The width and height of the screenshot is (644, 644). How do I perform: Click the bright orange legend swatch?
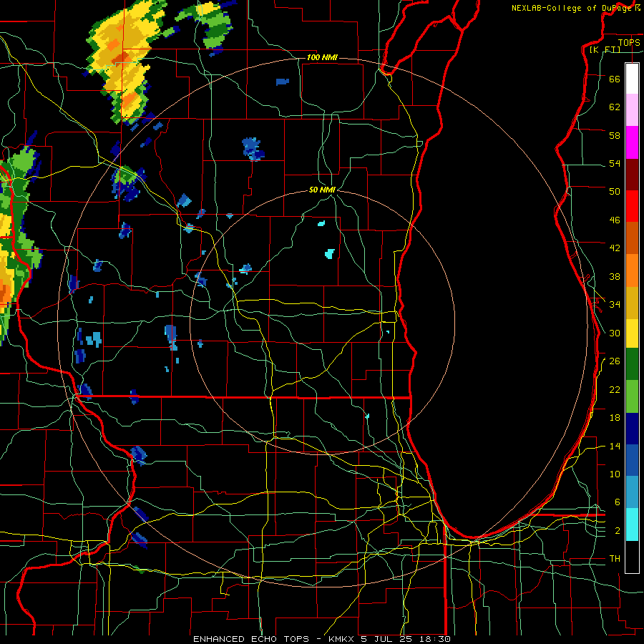click(x=632, y=270)
